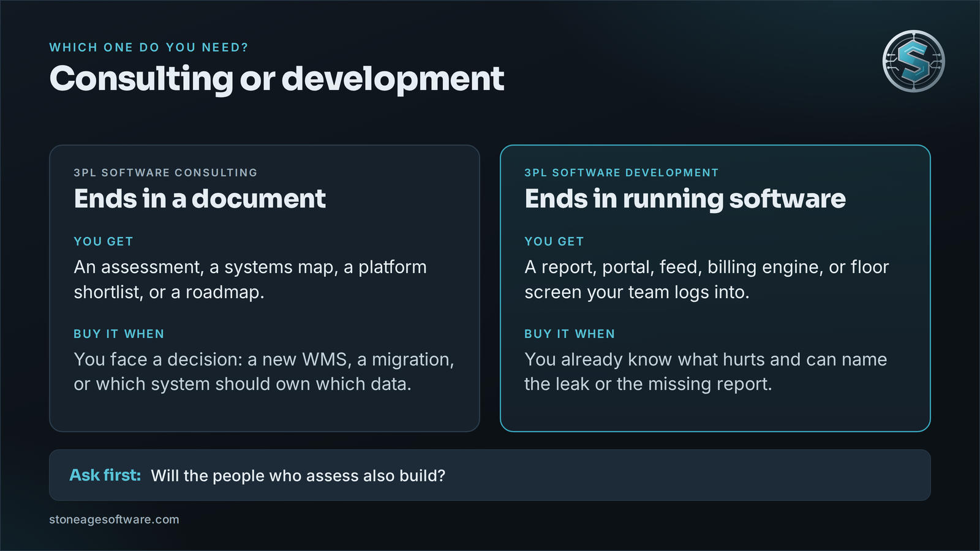Click 'Ends in running software' heading

685,199
